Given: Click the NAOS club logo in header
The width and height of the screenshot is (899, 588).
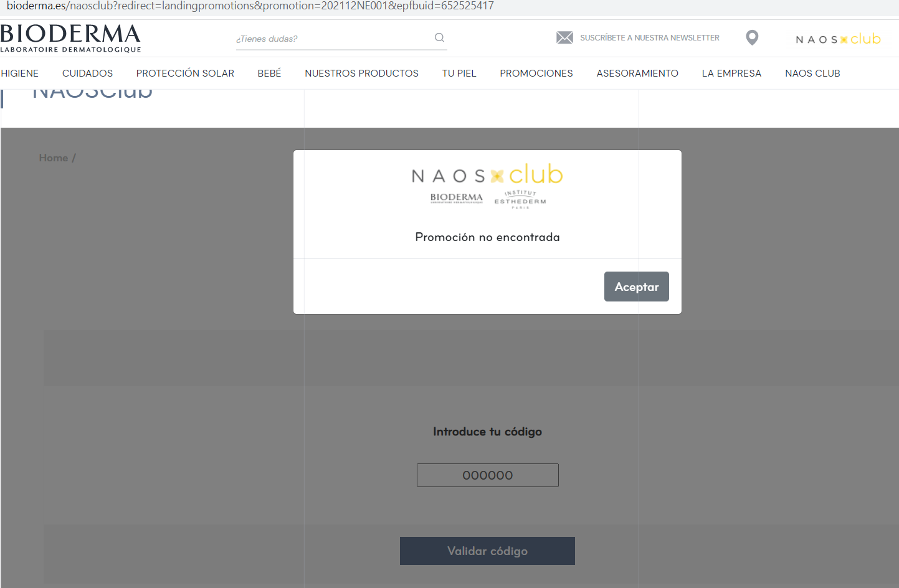Looking at the screenshot, I should 838,39.
